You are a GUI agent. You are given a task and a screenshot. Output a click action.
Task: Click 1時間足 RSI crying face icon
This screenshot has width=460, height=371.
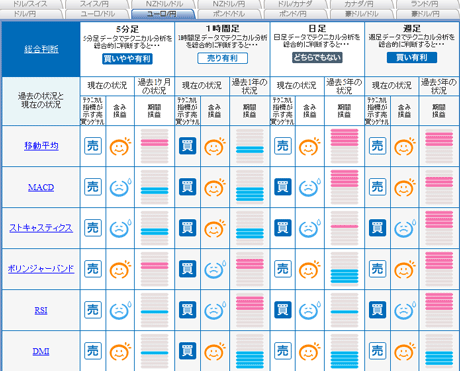[x=215, y=310]
